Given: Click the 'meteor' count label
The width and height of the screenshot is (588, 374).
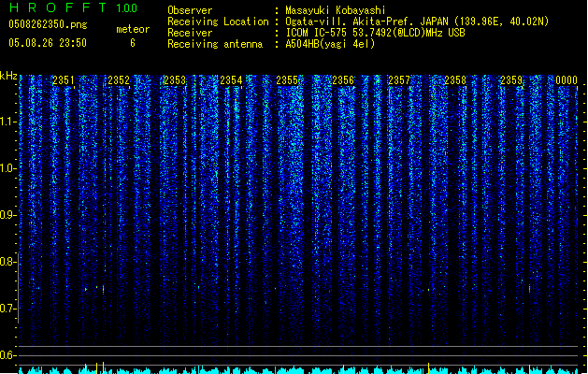Looking at the screenshot, I should tap(133, 29).
